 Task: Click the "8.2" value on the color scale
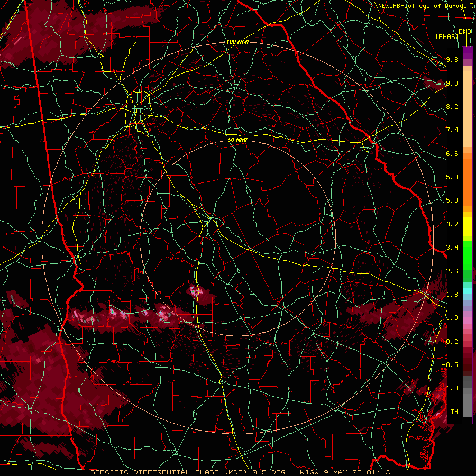click(x=452, y=106)
